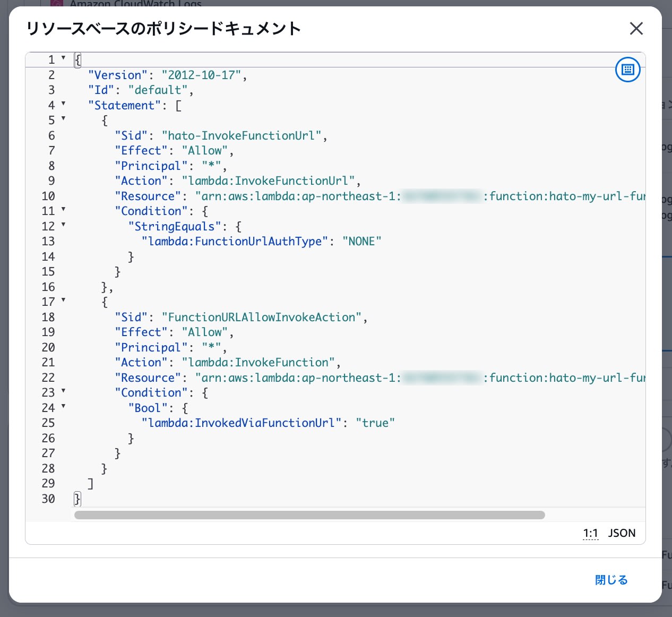Click the 1:1 cursor position indicator

pos(590,533)
